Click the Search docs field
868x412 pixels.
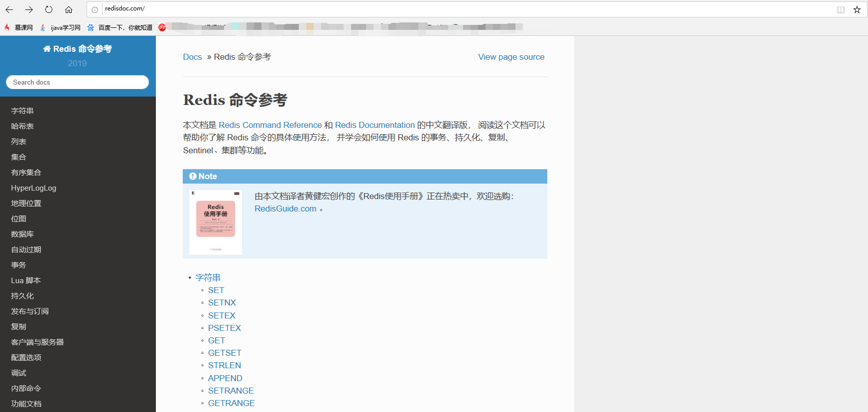click(x=77, y=82)
